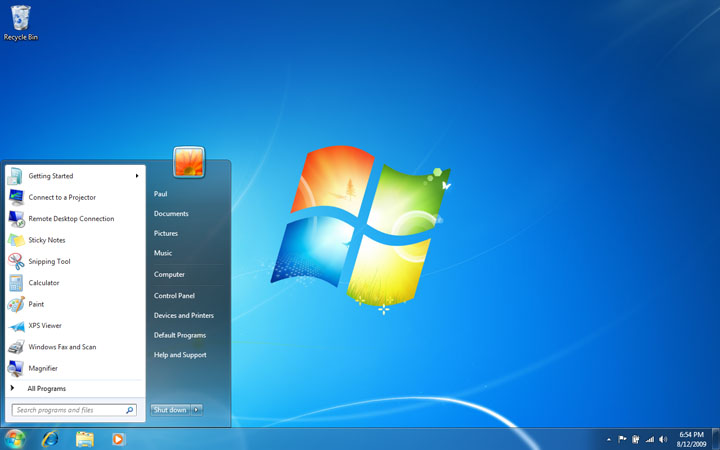Expand the Getting Started submenu arrow
This screenshot has height=450, width=720.
coord(137,176)
